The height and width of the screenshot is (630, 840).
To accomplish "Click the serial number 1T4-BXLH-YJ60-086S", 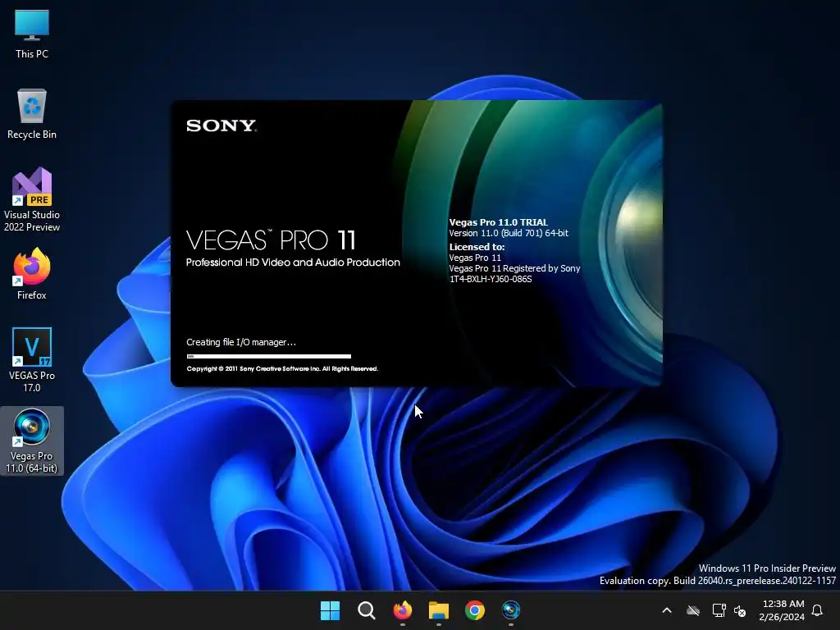I will [x=491, y=279].
